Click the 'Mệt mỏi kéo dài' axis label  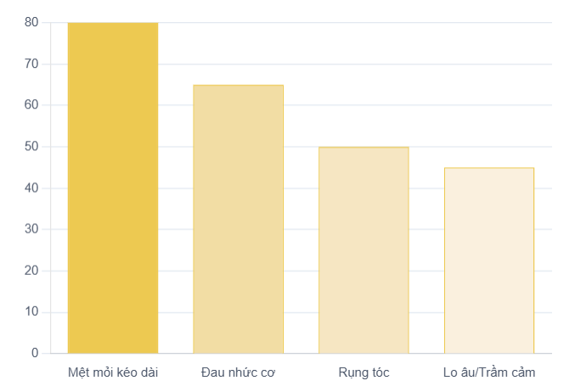[x=113, y=372]
